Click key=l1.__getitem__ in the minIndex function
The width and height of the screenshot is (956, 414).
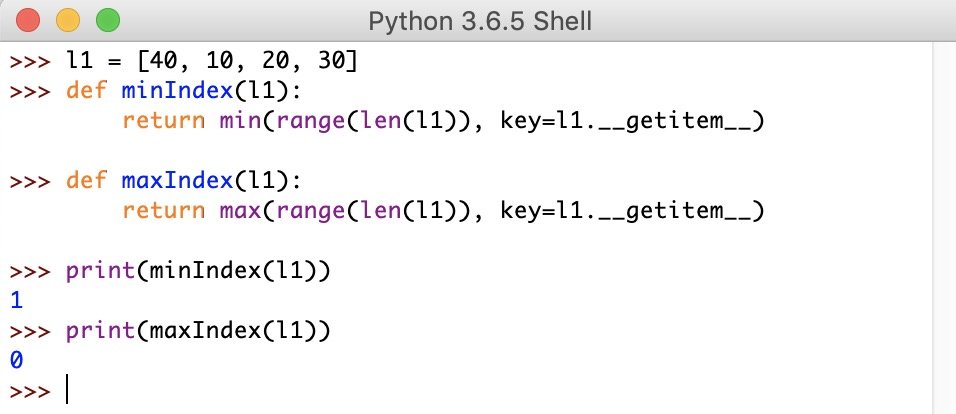(x=627, y=122)
